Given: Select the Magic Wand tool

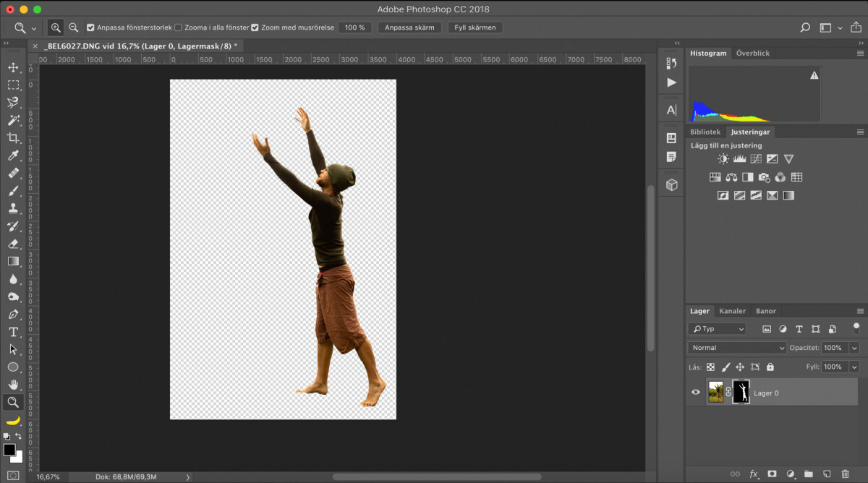Looking at the screenshot, I should click(x=13, y=120).
